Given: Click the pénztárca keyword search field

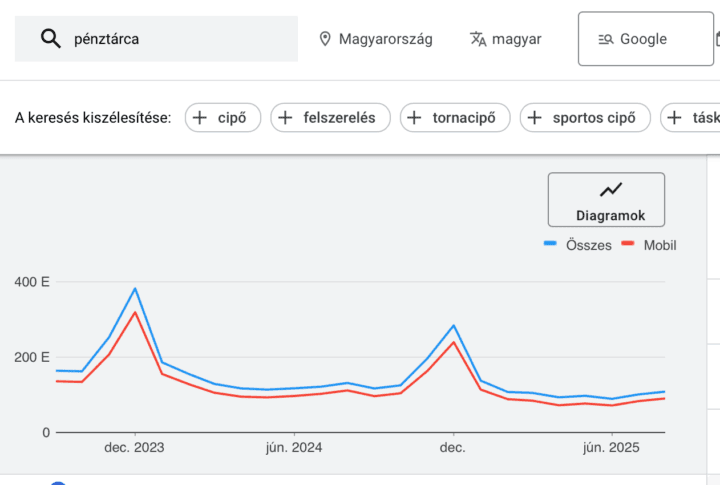Looking at the screenshot, I should (x=180, y=39).
